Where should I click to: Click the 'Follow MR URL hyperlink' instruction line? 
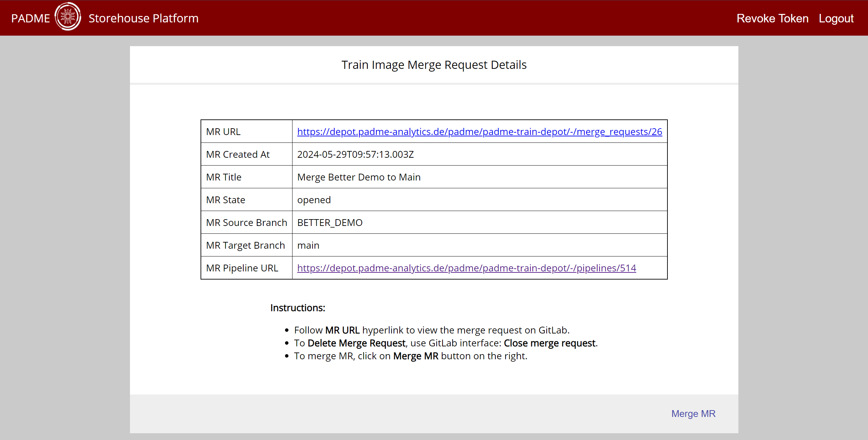click(x=432, y=330)
